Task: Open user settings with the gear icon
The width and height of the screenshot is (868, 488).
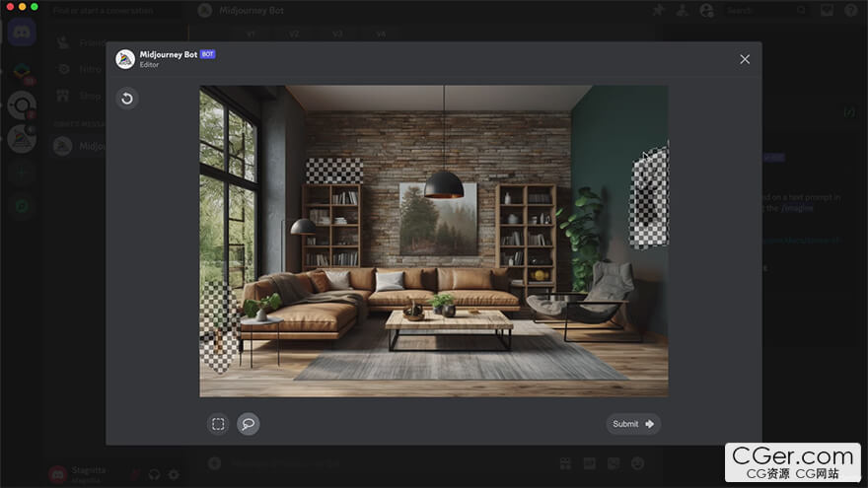Action: [174, 474]
